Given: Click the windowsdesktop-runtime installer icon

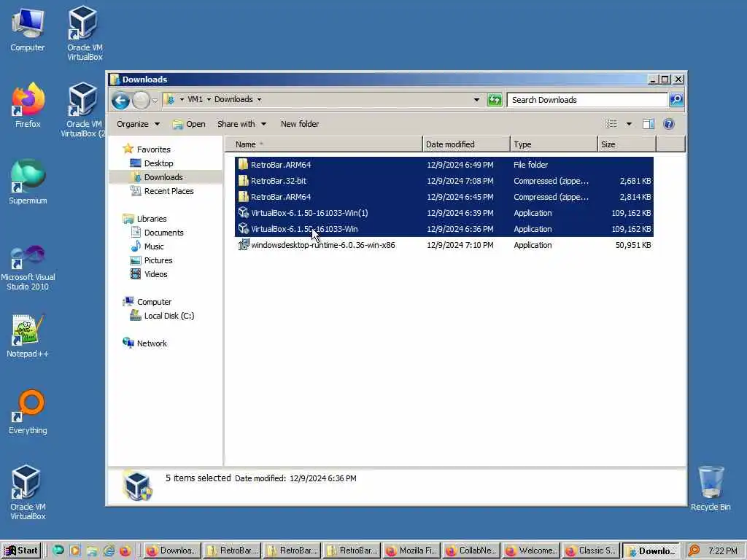Looking at the screenshot, I should (x=244, y=245).
